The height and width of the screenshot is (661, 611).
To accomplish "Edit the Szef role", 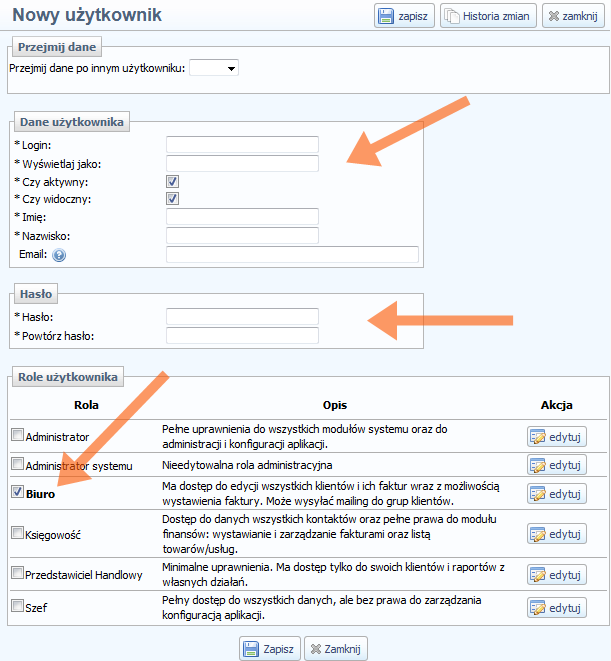I will [x=557, y=607].
